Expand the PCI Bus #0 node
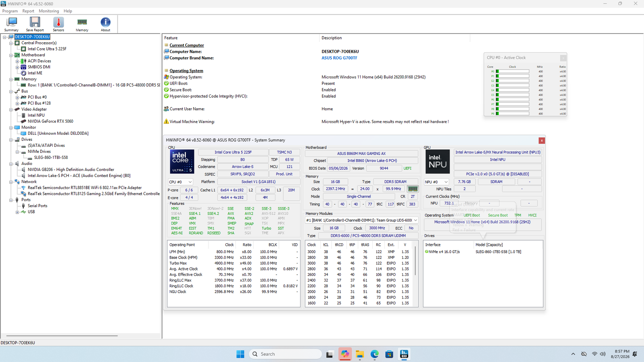This screenshot has height=362, width=644. tap(17, 97)
